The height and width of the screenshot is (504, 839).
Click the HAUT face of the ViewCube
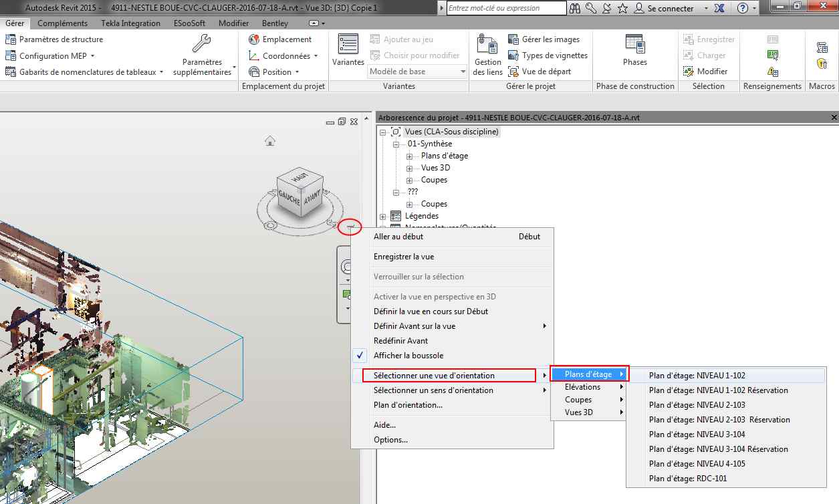(301, 178)
